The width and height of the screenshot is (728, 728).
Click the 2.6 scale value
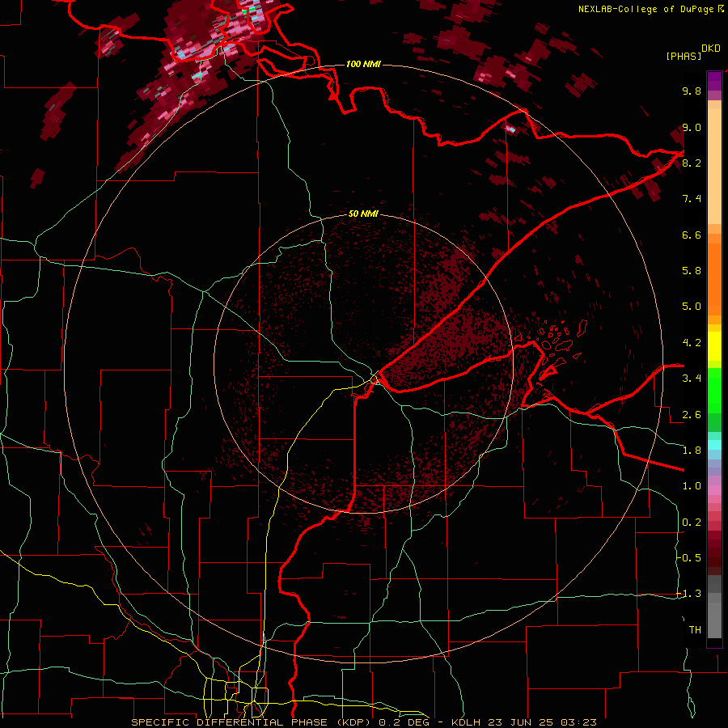click(692, 415)
